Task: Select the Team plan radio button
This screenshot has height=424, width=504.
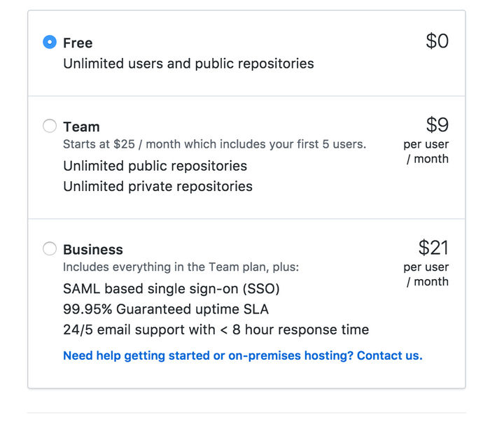Action: tap(50, 127)
